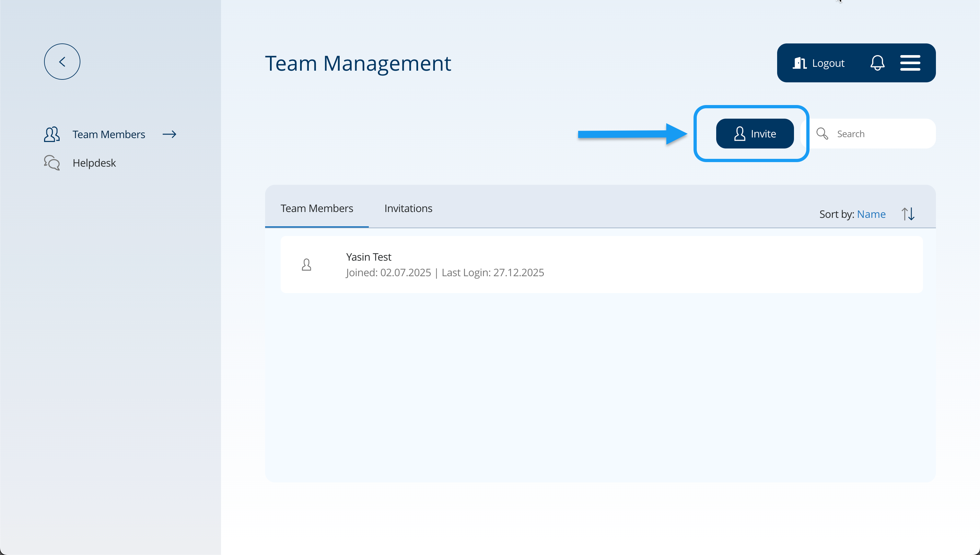The image size is (980, 555).
Task: Click the Logout text button
Action: click(828, 63)
